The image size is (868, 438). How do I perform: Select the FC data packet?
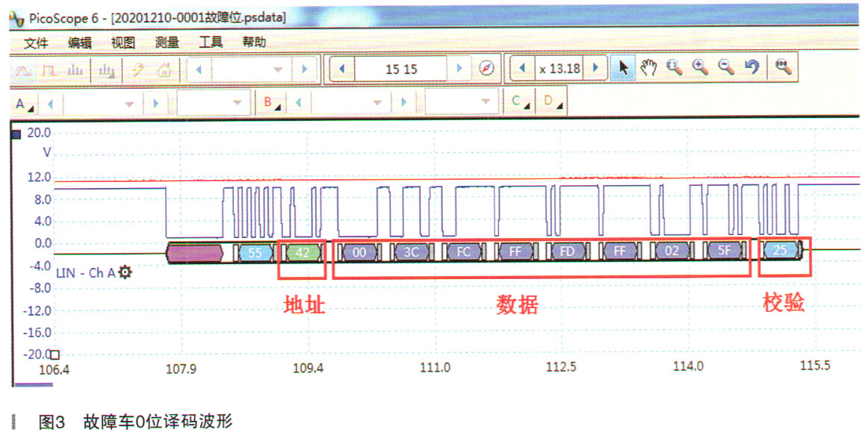coord(463,251)
